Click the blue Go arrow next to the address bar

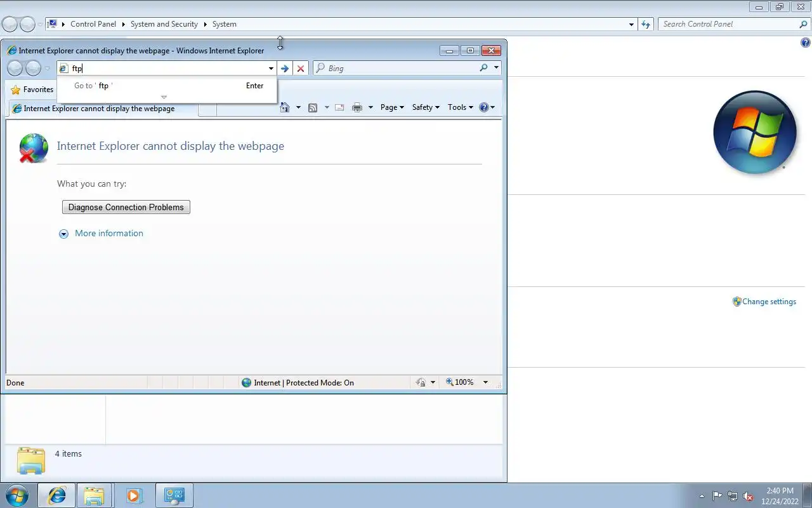tap(285, 69)
